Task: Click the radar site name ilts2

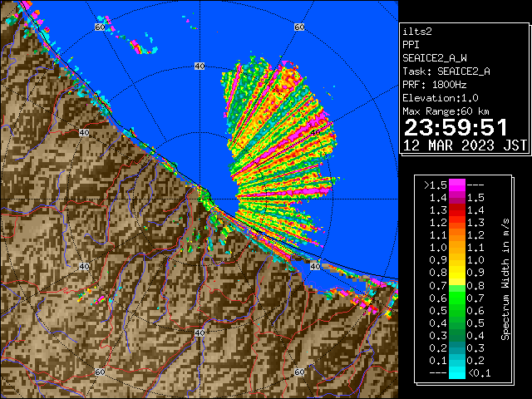Action: tap(417, 32)
